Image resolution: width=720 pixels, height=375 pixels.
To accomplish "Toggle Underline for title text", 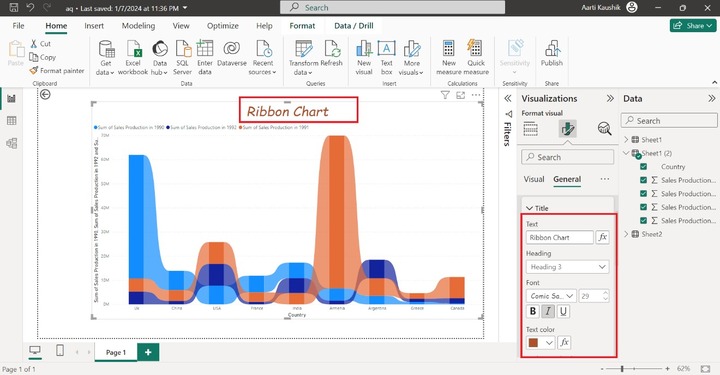I will 563,311.
